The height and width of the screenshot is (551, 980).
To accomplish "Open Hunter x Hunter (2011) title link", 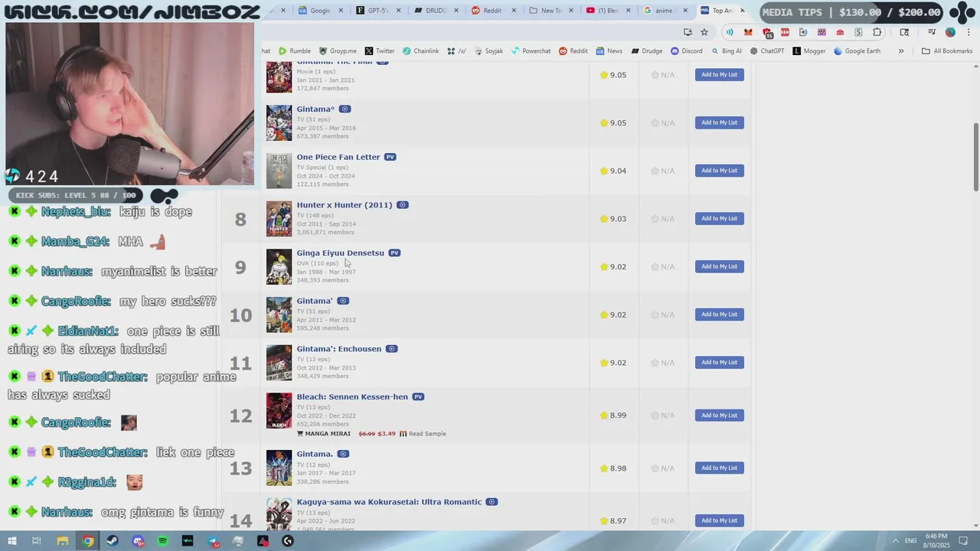I will pyautogui.click(x=345, y=205).
